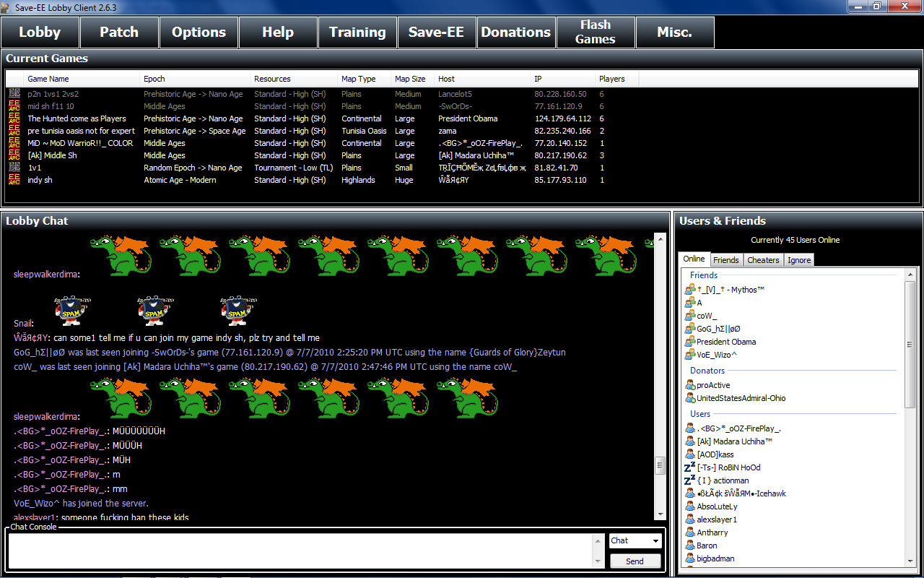The width and height of the screenshot is (924, 578).
Task: Click the friend icon next to 'President Obama'
Action: (x=690, y=342)
